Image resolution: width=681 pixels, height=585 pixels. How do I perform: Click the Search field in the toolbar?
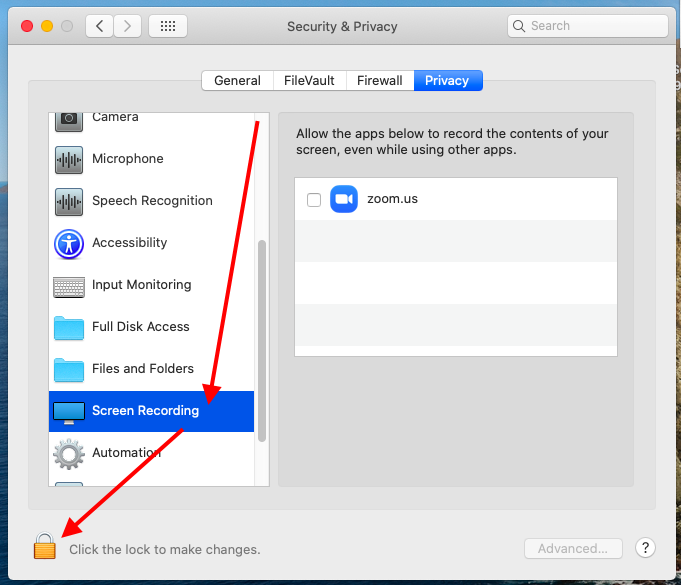pyautogui.click(x=588, y=26)
